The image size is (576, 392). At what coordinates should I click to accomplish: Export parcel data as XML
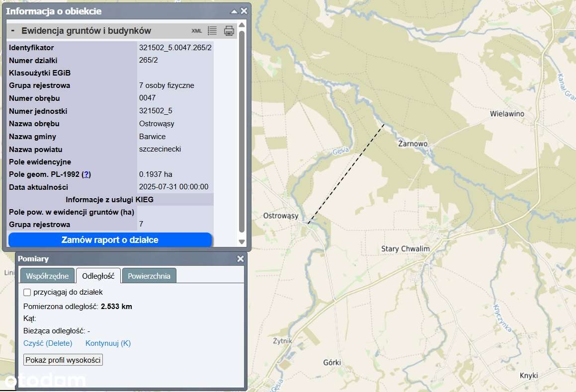(x=196, y=31)
